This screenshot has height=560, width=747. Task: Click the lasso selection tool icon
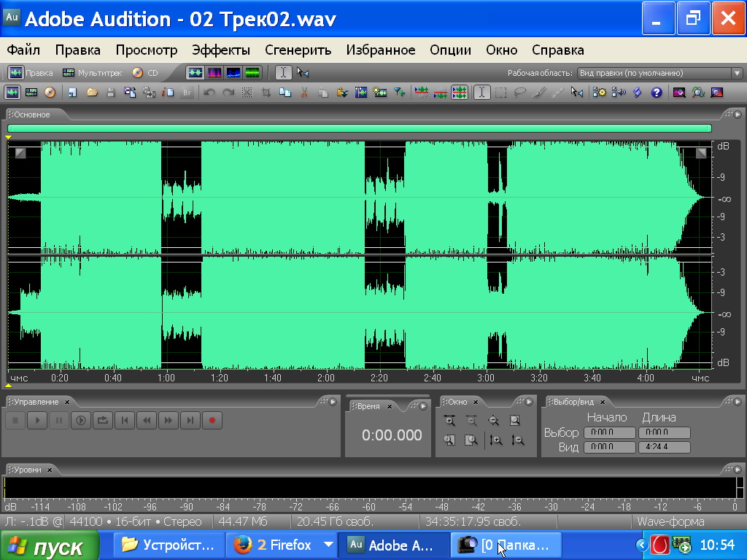coord(519,93)
